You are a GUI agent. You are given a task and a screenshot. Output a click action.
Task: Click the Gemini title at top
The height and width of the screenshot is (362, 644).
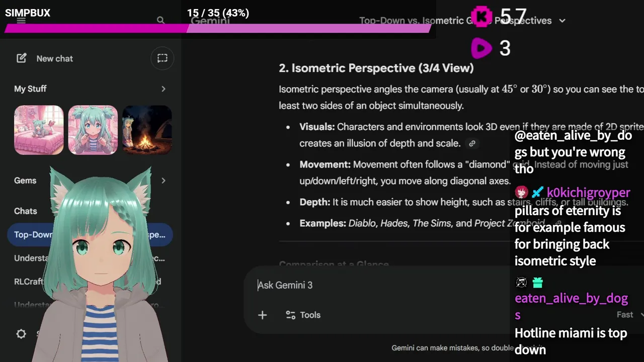click(210, 21)
